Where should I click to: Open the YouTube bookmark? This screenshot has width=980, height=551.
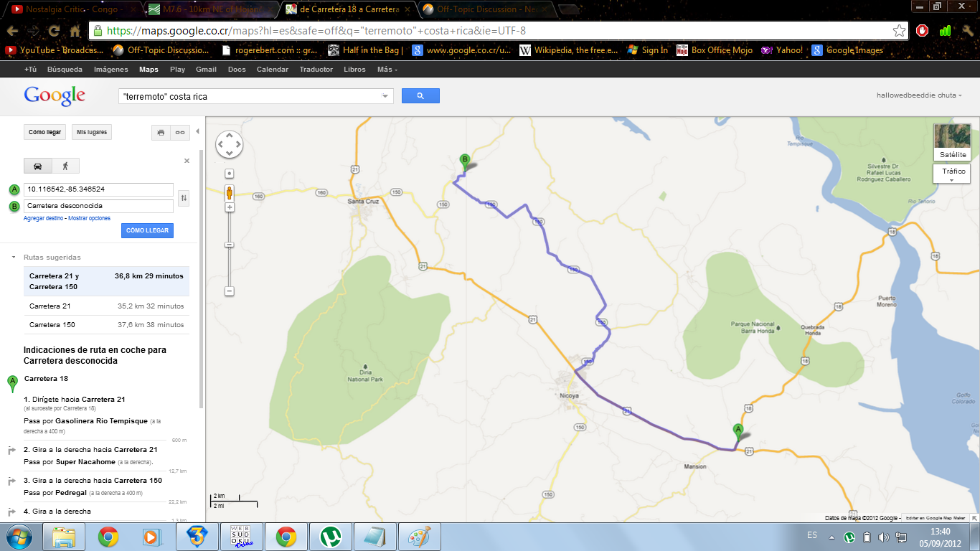click(55, 50)
